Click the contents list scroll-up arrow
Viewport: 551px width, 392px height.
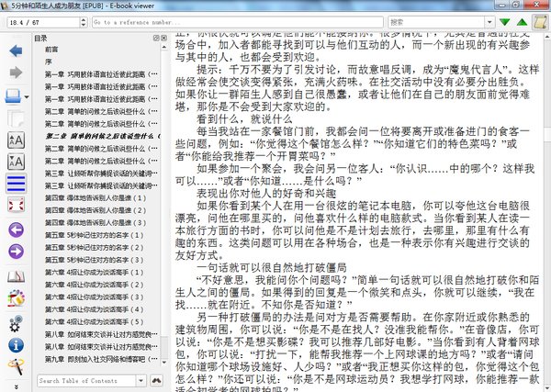[164, 47]
